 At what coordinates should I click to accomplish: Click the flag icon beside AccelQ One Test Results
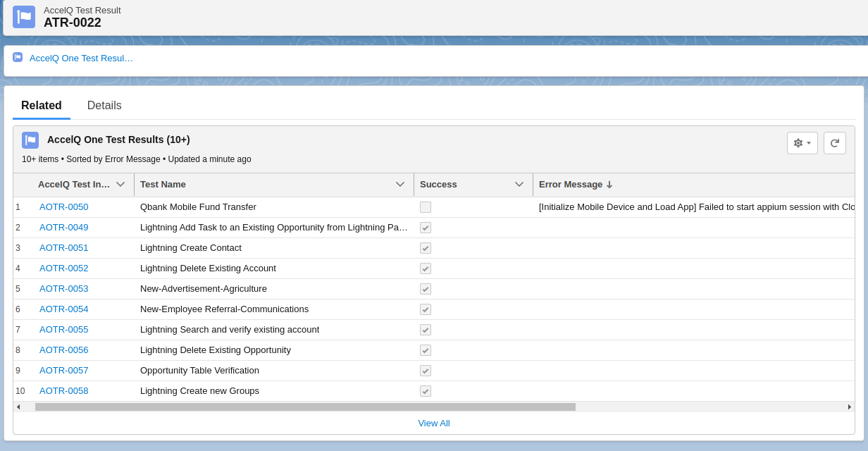point(30,140)
